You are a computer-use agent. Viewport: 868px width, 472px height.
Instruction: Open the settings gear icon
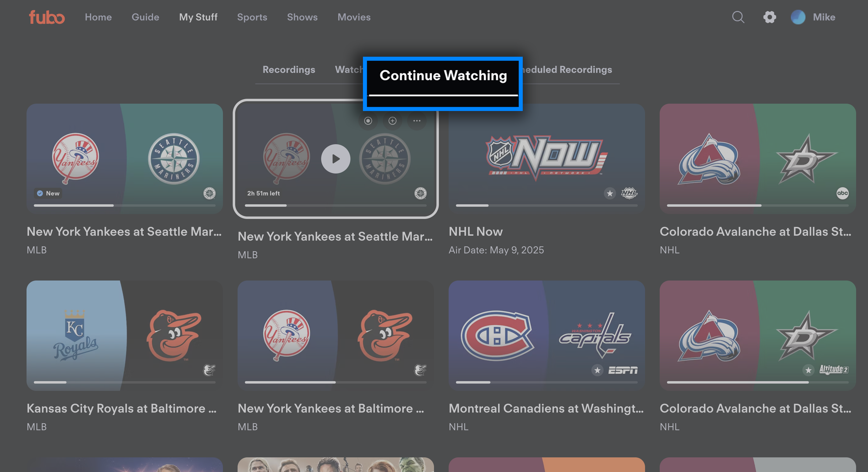coord(769,17)
